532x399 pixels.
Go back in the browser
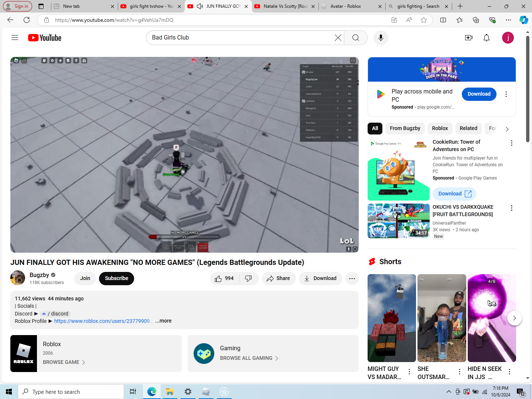tap(10, 20)
